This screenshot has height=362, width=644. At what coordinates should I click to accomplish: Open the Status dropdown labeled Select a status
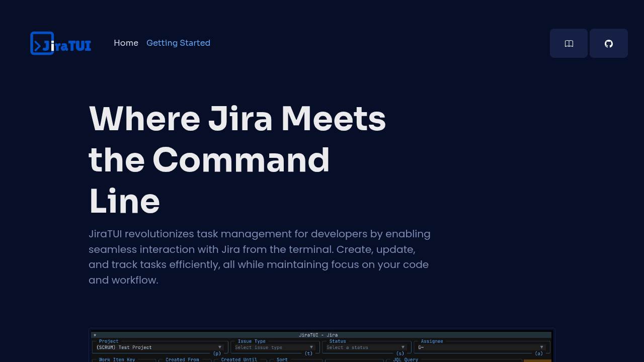(366, 347)
